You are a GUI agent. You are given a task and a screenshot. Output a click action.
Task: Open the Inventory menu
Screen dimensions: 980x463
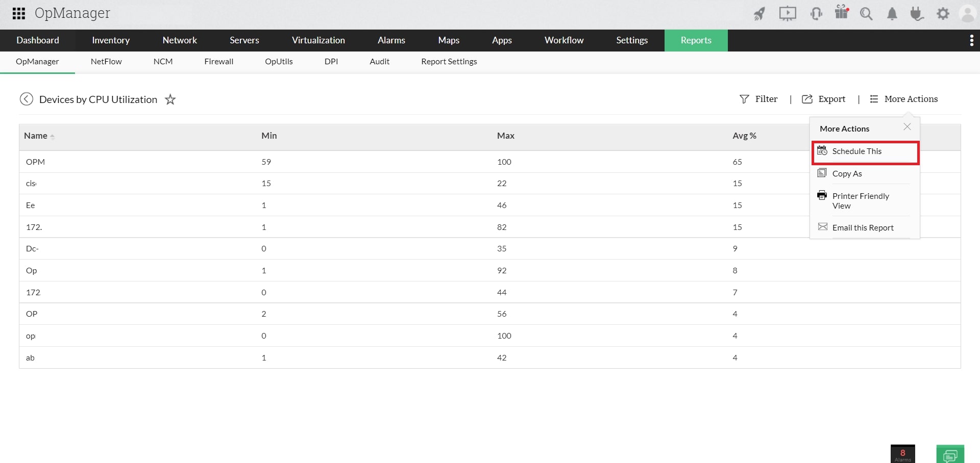click(x=111, y=40)
